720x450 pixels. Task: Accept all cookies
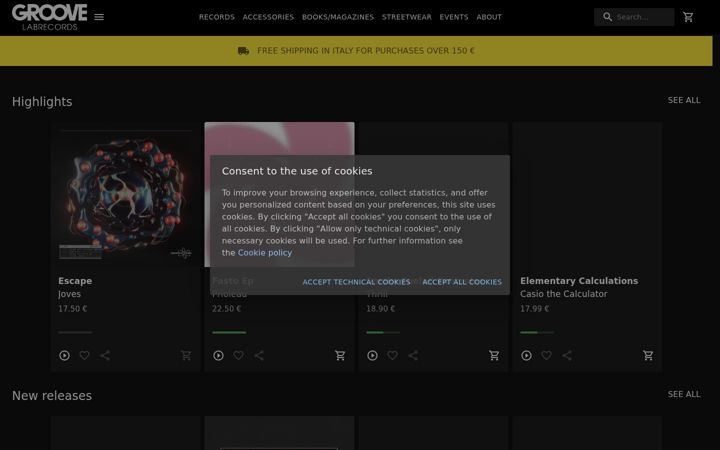[462, 282]
